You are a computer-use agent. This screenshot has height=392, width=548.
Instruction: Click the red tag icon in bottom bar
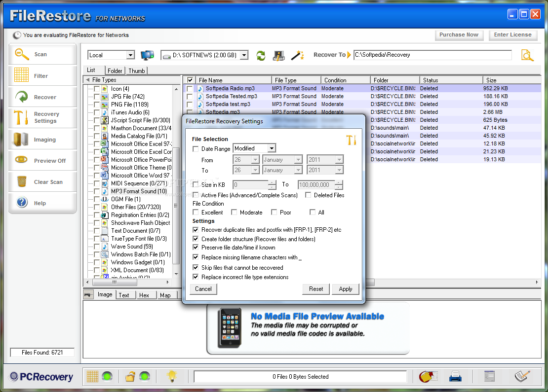[428, 377]
